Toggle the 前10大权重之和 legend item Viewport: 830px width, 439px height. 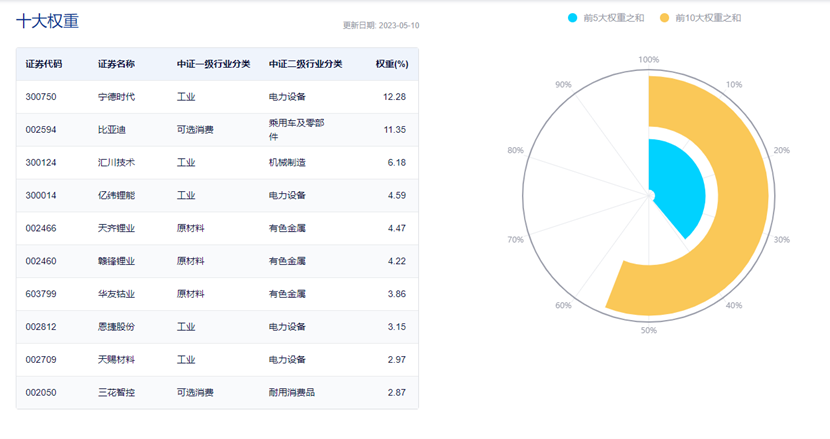coord(700,18)
